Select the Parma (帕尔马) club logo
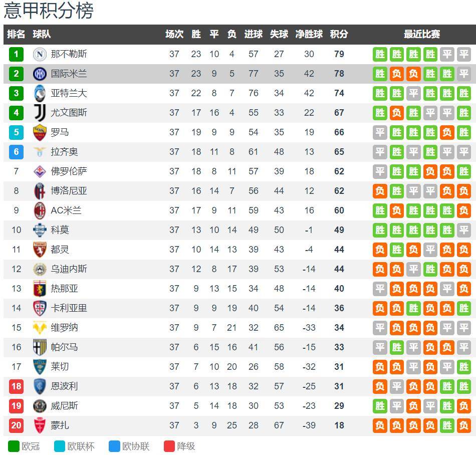Screen dimensions: 476x455 (40, 347)
